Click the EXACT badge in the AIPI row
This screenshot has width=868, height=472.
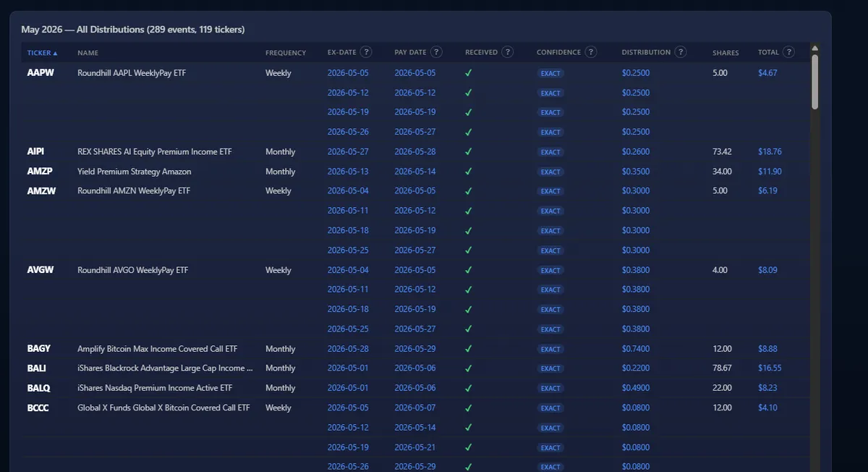pyautogui.click(x=550, y=152)
